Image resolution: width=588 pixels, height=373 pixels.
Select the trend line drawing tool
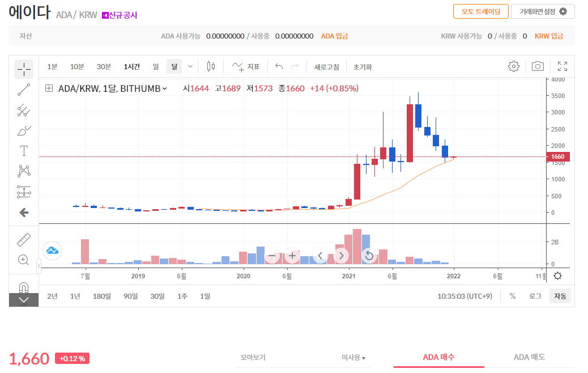point(24,90)
